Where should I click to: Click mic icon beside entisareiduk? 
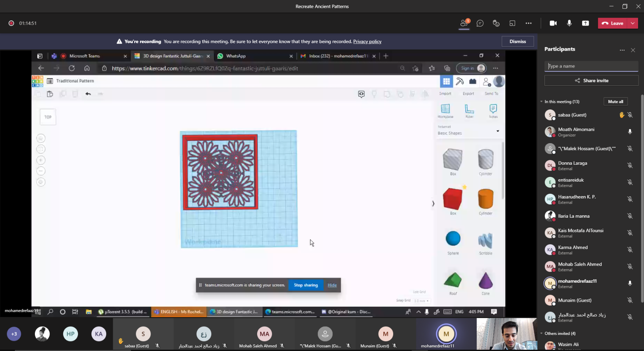(630, 182)
